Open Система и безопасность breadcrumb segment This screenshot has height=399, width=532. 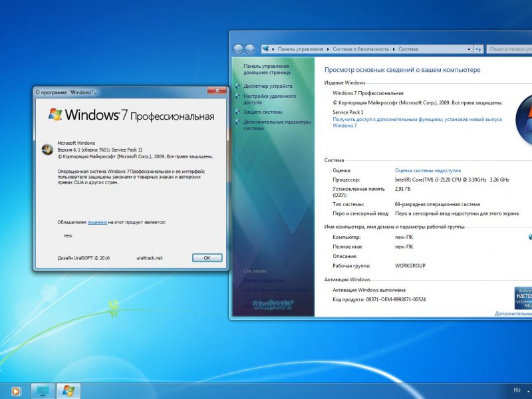[360, 49]
